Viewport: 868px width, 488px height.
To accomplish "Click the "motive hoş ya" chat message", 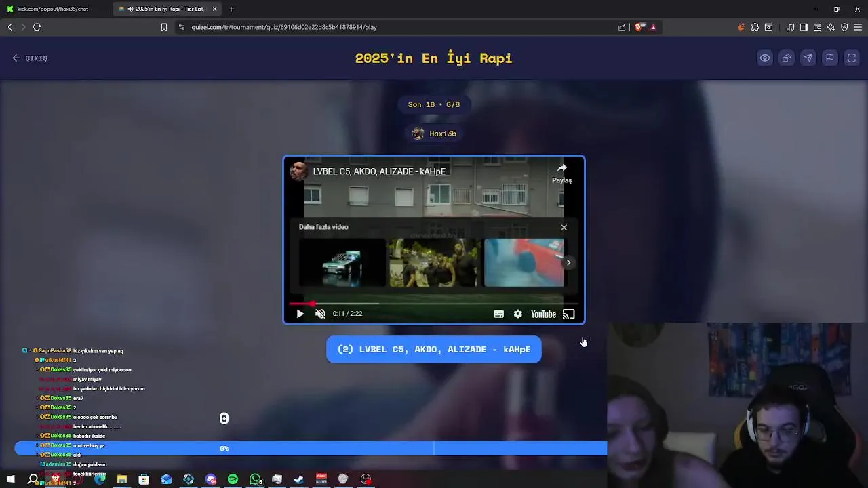I will [89, 446].
